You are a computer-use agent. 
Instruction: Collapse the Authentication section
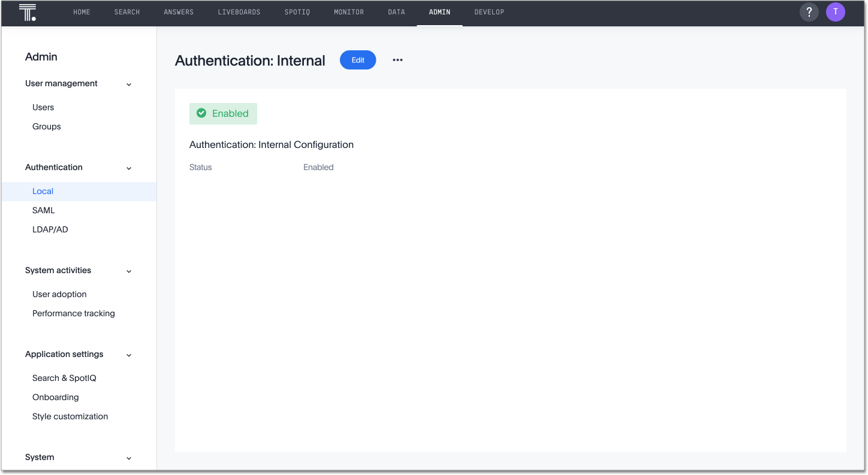click(128, 168)
